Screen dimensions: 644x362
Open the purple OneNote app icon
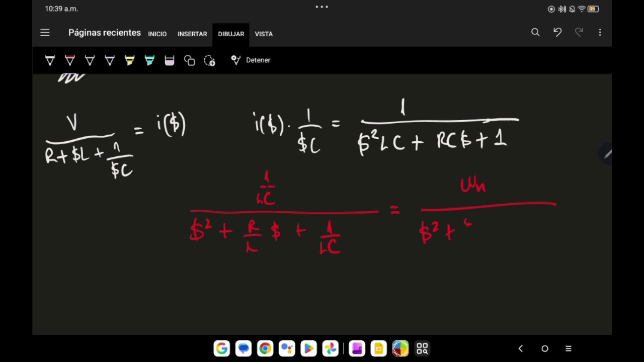click(357, 348)
